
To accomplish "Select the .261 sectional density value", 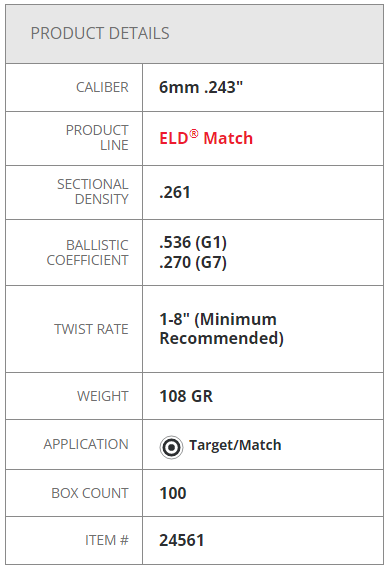I will [175, 192].
